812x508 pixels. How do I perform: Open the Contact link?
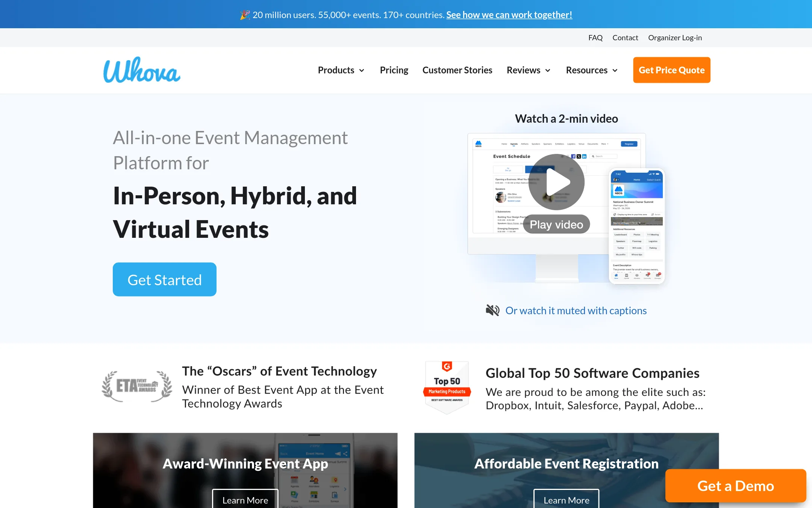625,38
